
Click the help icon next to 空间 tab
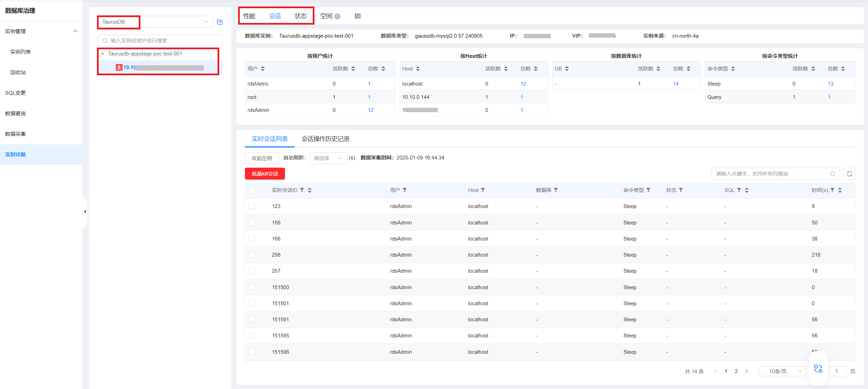point(337,16)
